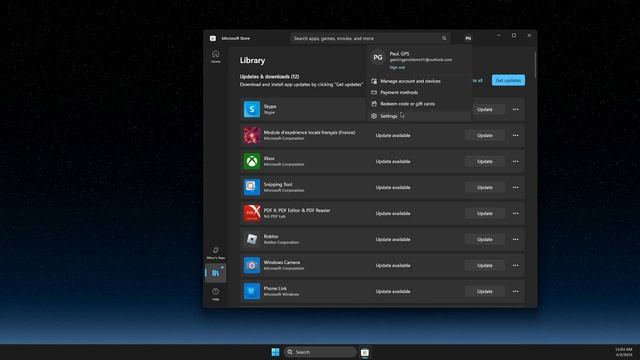Image resolution: width=640 pixels, height=360 pixels.
Task: Click the search magnifier icon
Action: point(444,38)
